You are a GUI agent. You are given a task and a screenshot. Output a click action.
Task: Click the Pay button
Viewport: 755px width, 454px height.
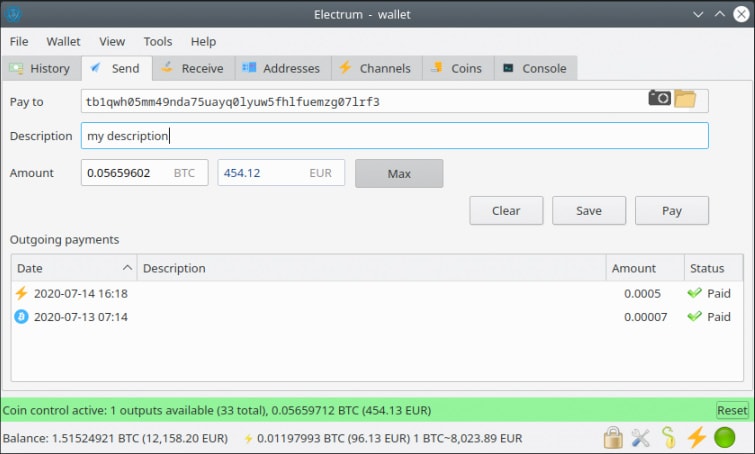[671, 211]
